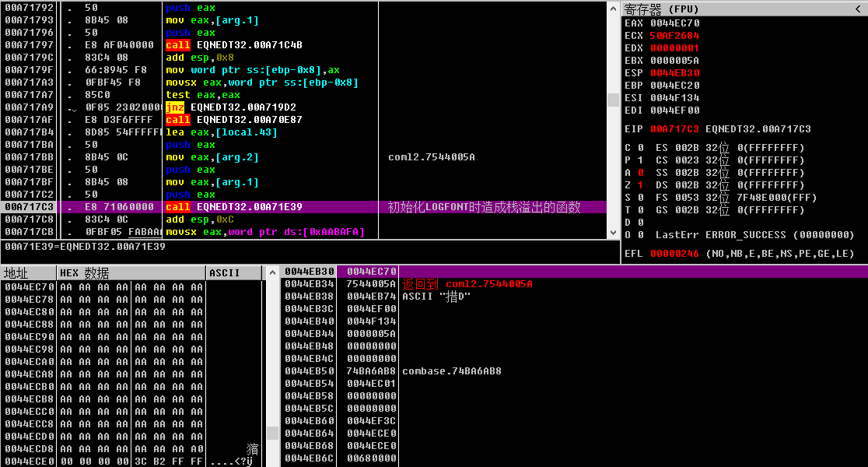Screen dimensions: 868x467
Task: Collapse the registers panel with the left chevron
Action: (x=857, y=9)
